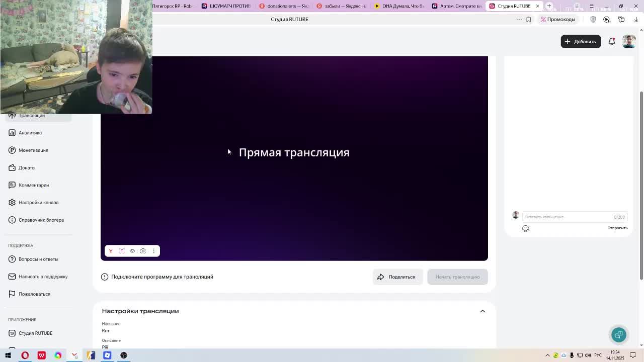Click the flag icon beside Пожаловаться
This screenshot has width=644, height=362.
point(12,294)
